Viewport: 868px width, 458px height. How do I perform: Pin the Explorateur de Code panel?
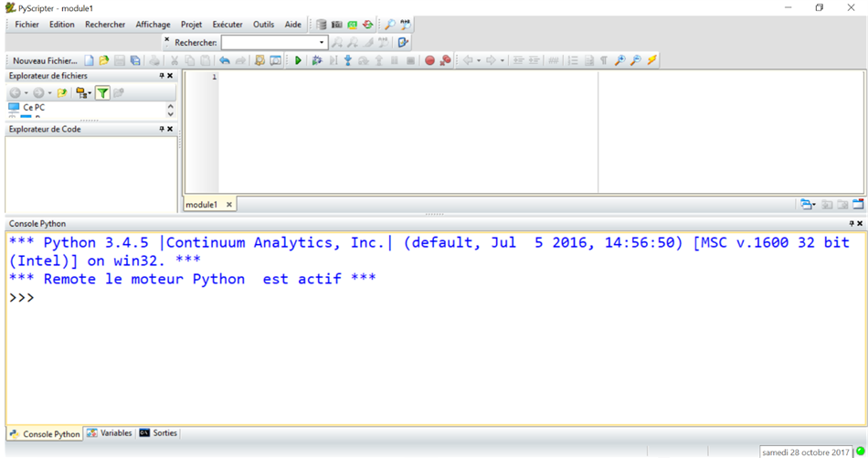tap(162, 130)
